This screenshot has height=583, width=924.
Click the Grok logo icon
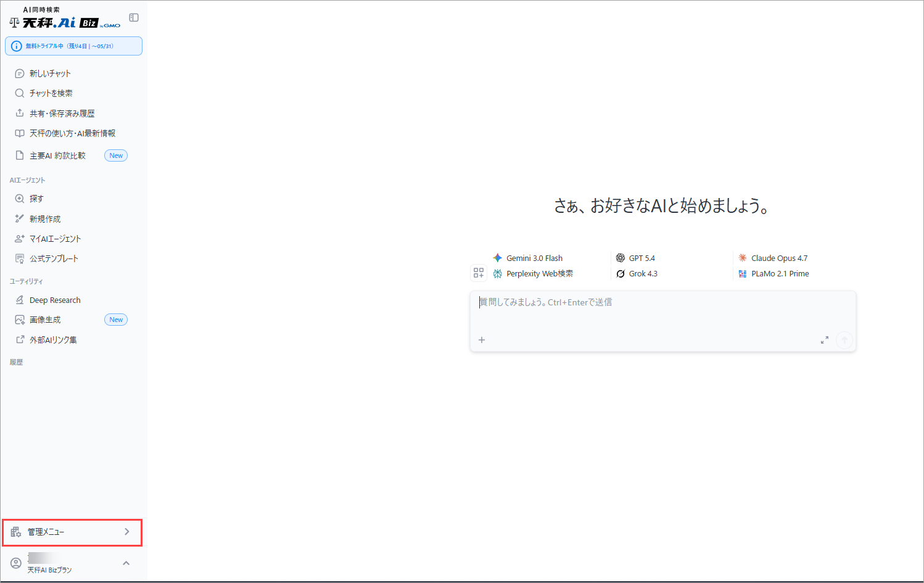(x=621, y=273)
